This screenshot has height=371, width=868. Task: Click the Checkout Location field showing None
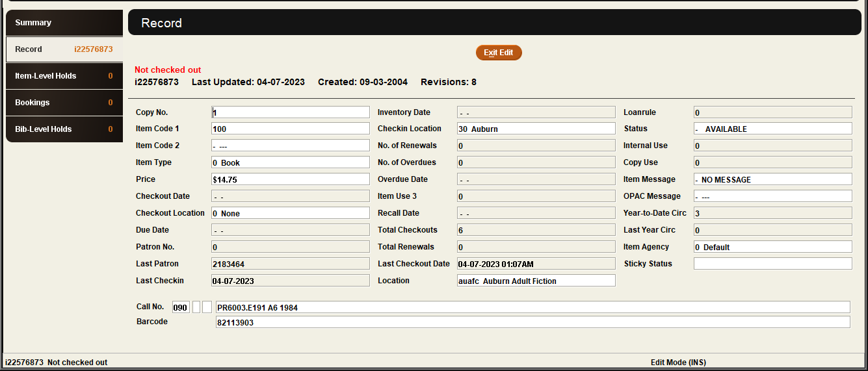291,213
